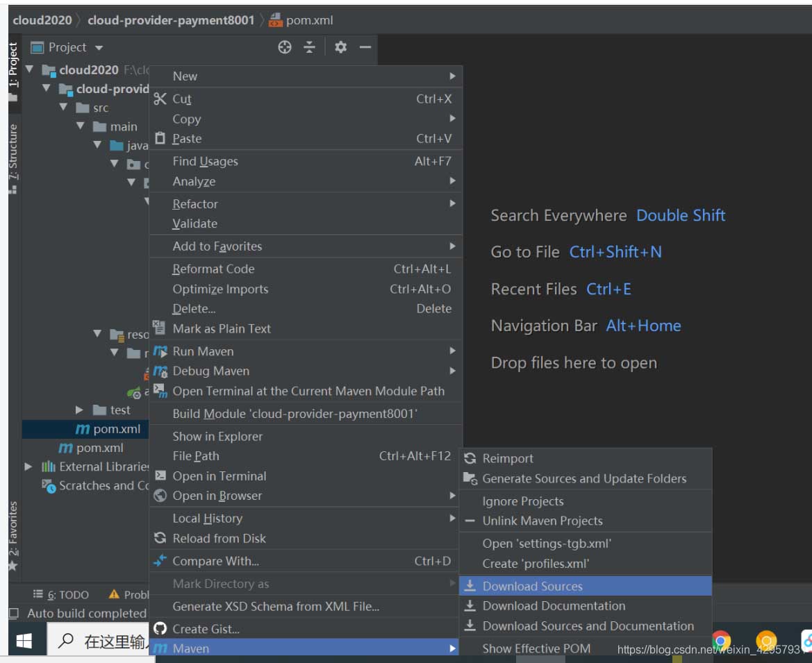Click cloud2020 in the breadcrumb
The width and height of the screenshot is (812, 663).
tap(42, 20)
